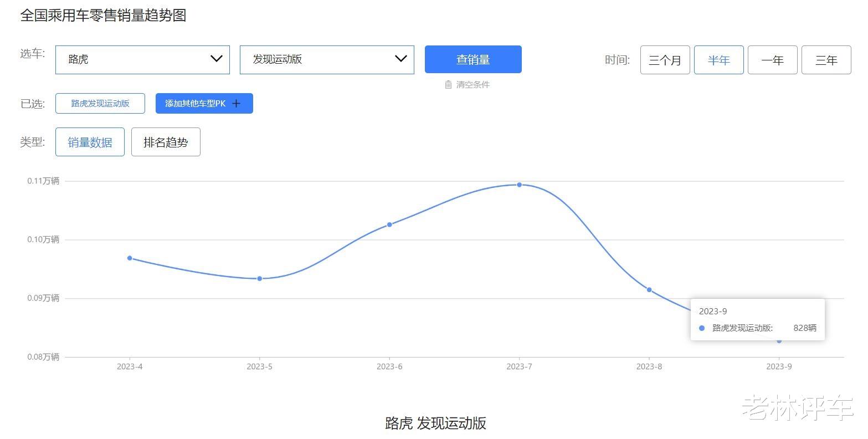
Task: Click the 2023-4 data point on chart
Action: (130, 258)
